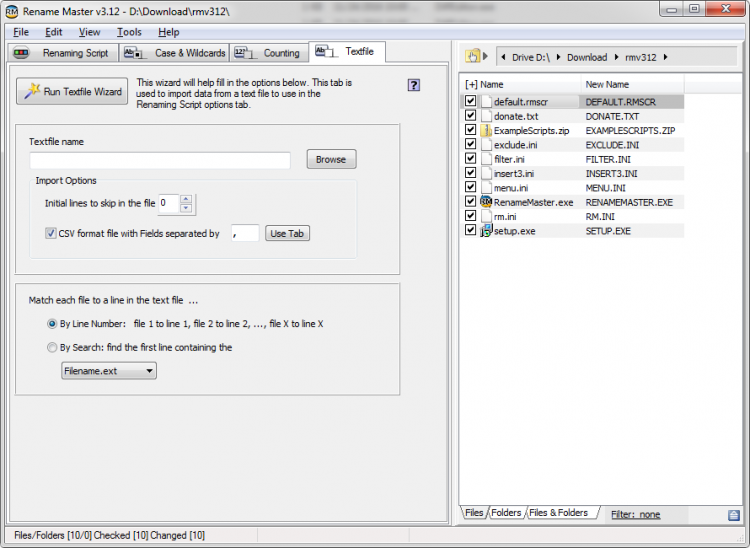This screenshot has height=548, width=750.
Task: Select the By Line Number radio option
Action: point(52,324)
